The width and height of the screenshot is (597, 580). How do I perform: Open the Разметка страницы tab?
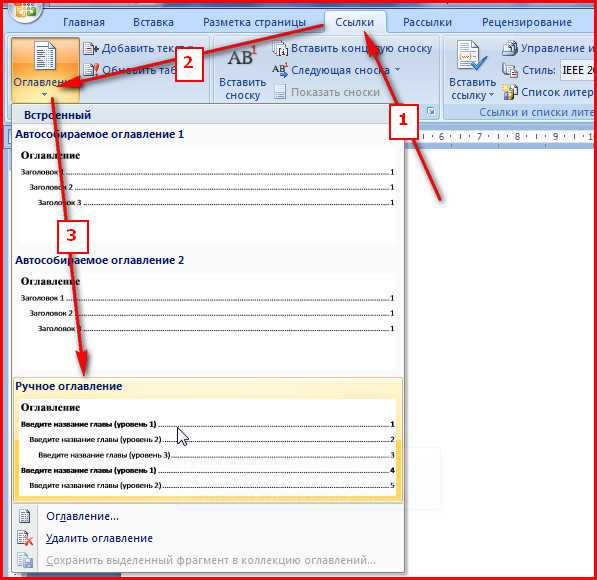[254, 22]
